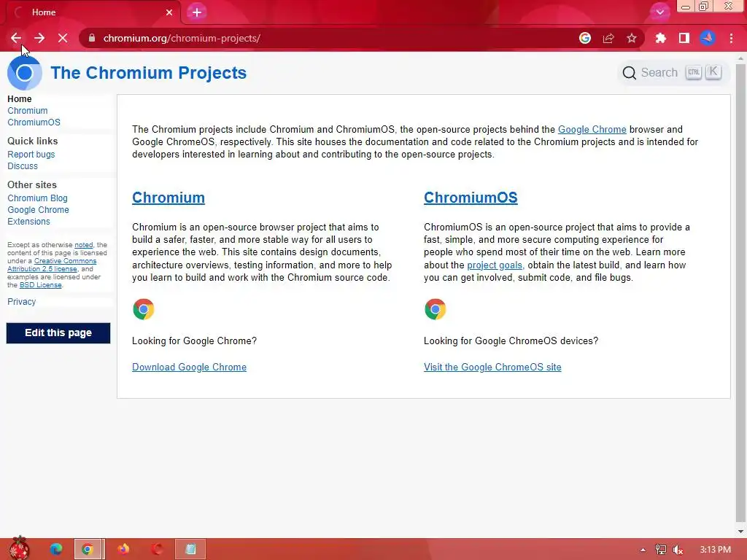Screen dimensions: 747x560
Task: Open the Discuss quick link
Action: coord(23,166)
